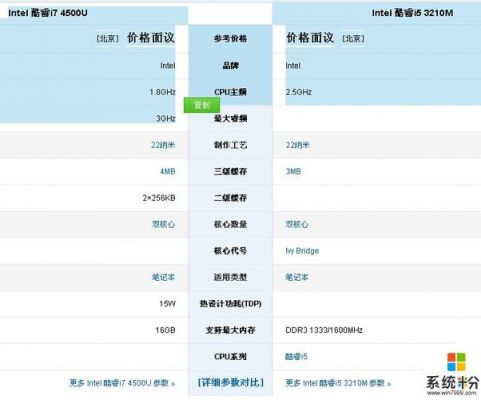Click right 双核心 core count link
This screenshot has width=481, height=400.
click(297, 224)
